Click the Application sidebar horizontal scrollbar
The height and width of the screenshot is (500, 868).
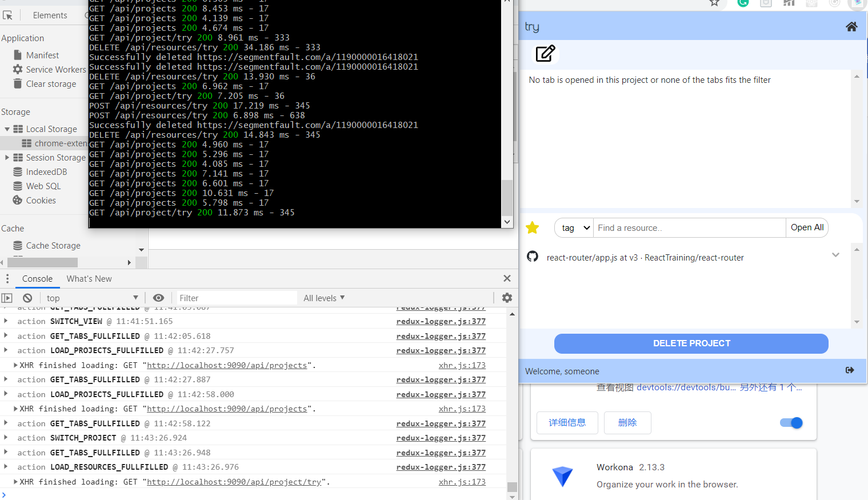(42, 262)
